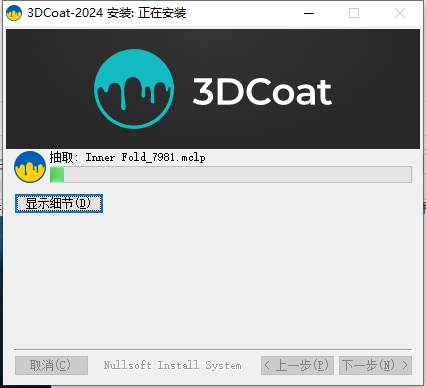
Task: Click the 上一步(P) back button
Action: [297, 365]
